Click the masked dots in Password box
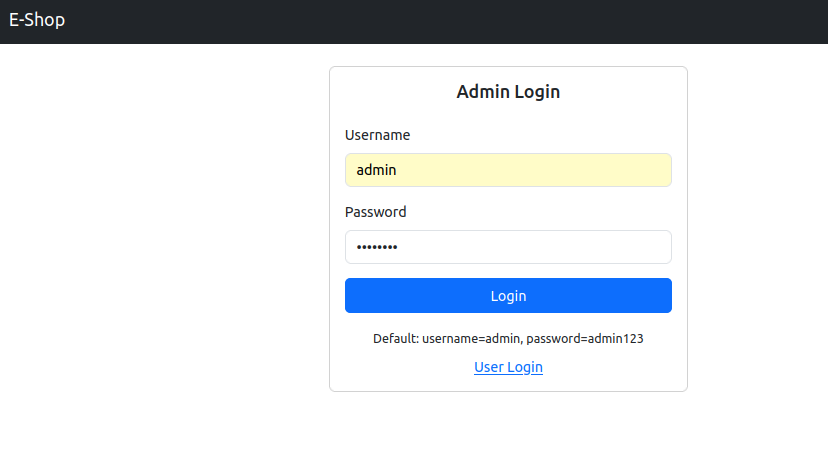The image size is (828, 468). tap(377, 247)
